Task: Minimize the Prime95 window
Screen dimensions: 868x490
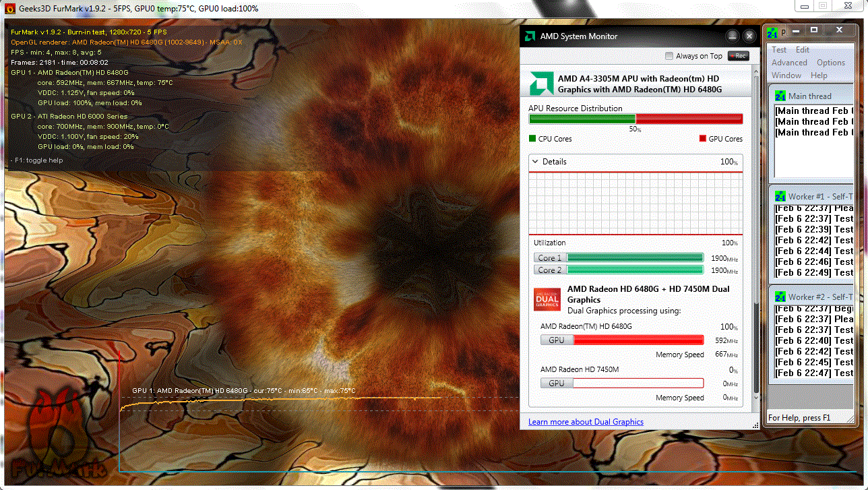Action: (x=795, y=30)
